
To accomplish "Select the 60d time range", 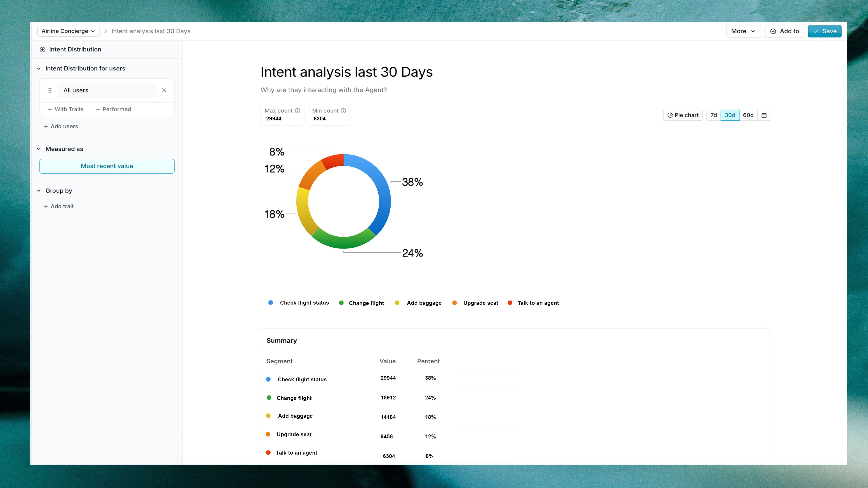I will pos(748,115).
